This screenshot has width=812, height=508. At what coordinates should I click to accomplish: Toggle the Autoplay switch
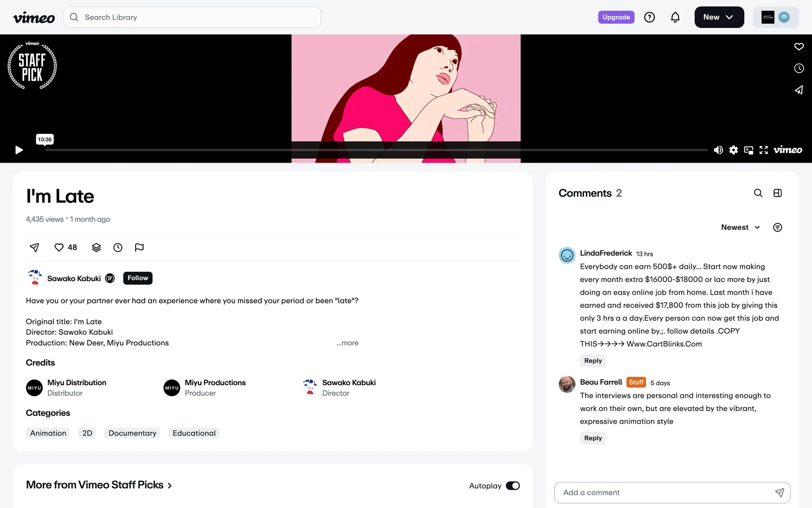[x=513, y=486]
